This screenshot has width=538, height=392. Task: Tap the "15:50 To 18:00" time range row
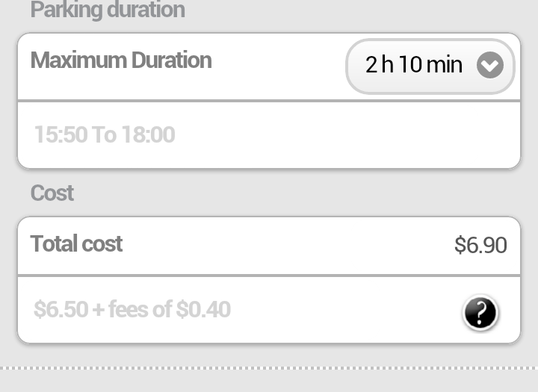[x=105, y=135]
